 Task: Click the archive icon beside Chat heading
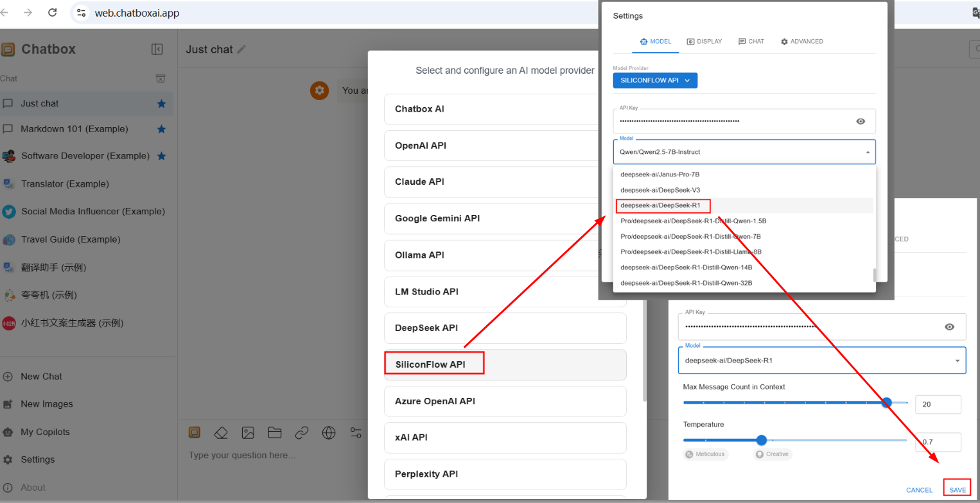(x=161, y=78)
